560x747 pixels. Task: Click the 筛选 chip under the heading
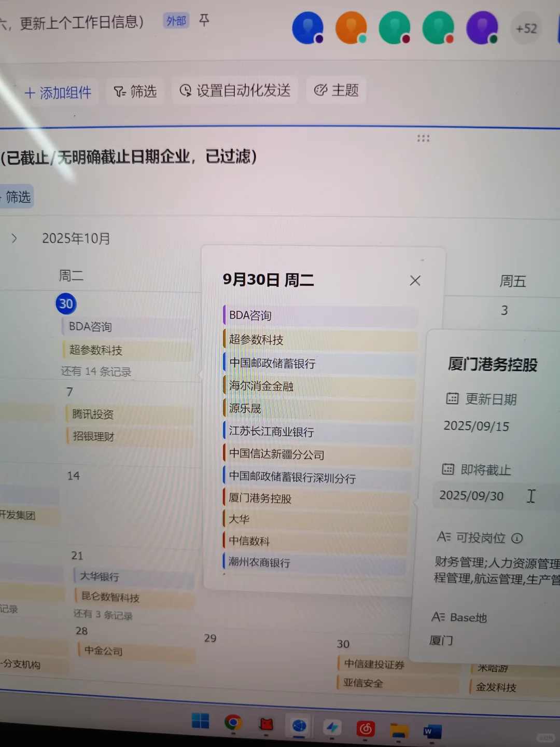[17, 197]
